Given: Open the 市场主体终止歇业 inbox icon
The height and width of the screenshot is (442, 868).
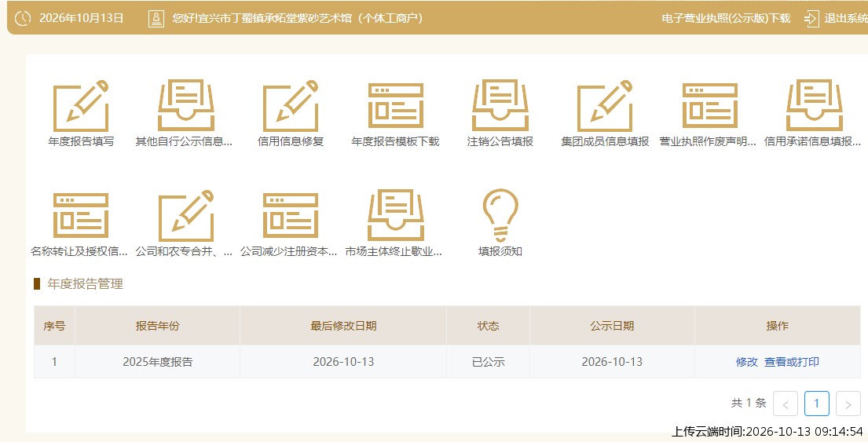Looking at the screenshot, I should [395, 215].
